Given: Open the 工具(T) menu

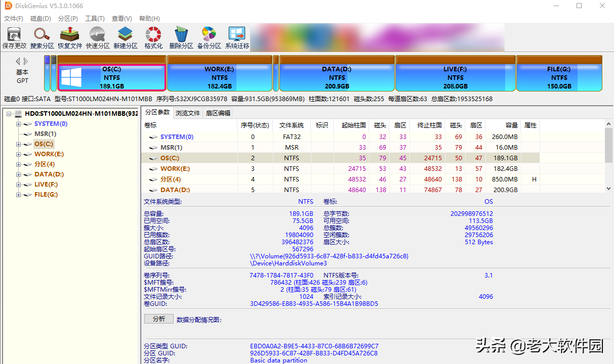Looking at the screenshot, I should pos(95,19).
